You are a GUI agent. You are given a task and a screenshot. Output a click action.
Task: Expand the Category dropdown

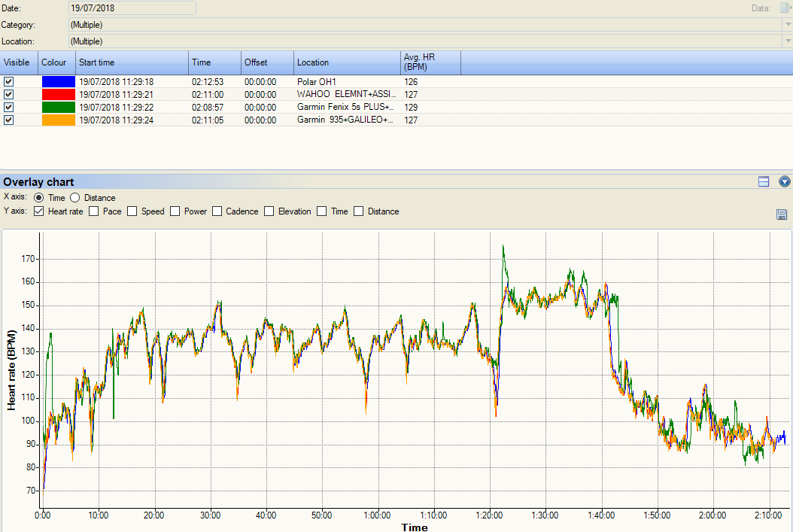[x=787, y=25]
